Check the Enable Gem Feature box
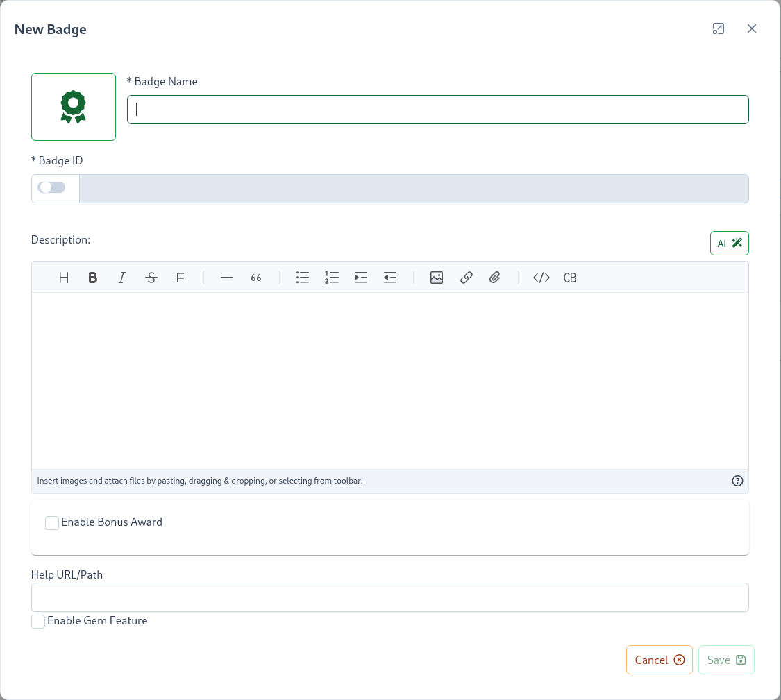781x700 pixels. coord(38,622)
